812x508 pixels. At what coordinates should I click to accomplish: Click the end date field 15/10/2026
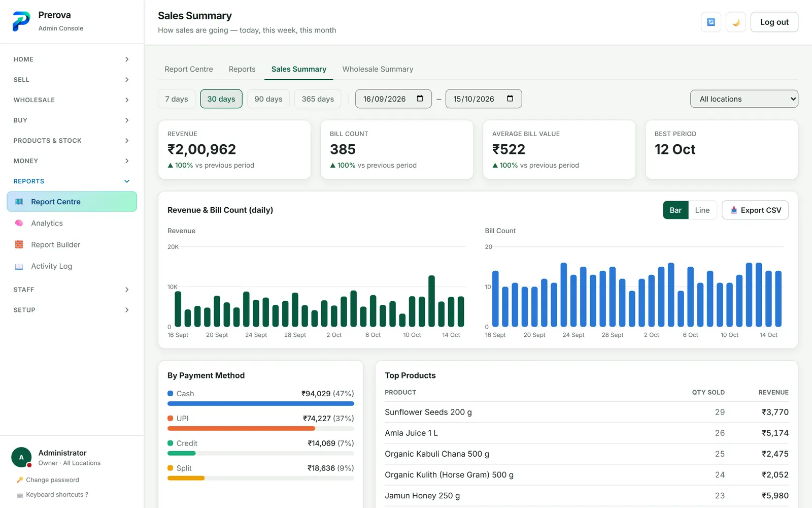[x=484, y=99]
